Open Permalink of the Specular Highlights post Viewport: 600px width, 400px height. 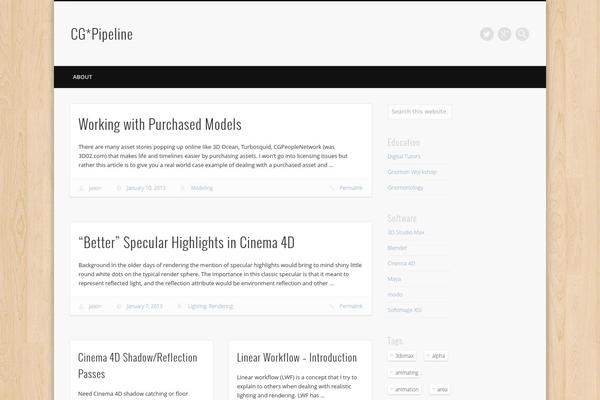pyautogui.click(x=351, y=306)
